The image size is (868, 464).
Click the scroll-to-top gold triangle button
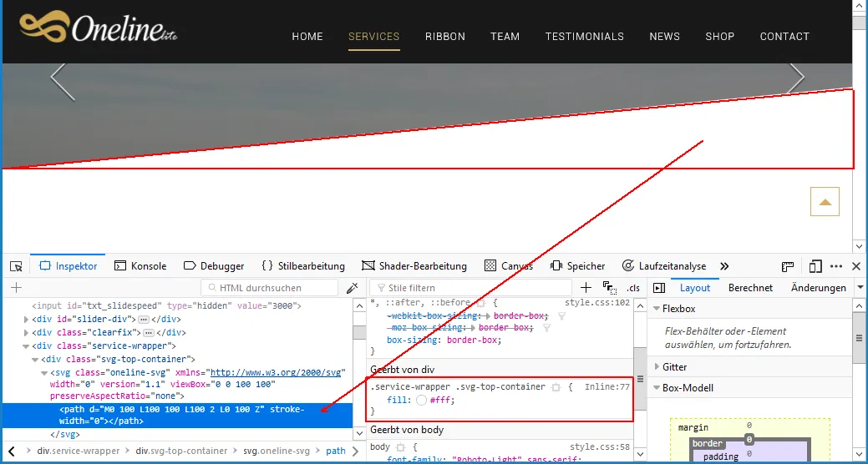825,201
